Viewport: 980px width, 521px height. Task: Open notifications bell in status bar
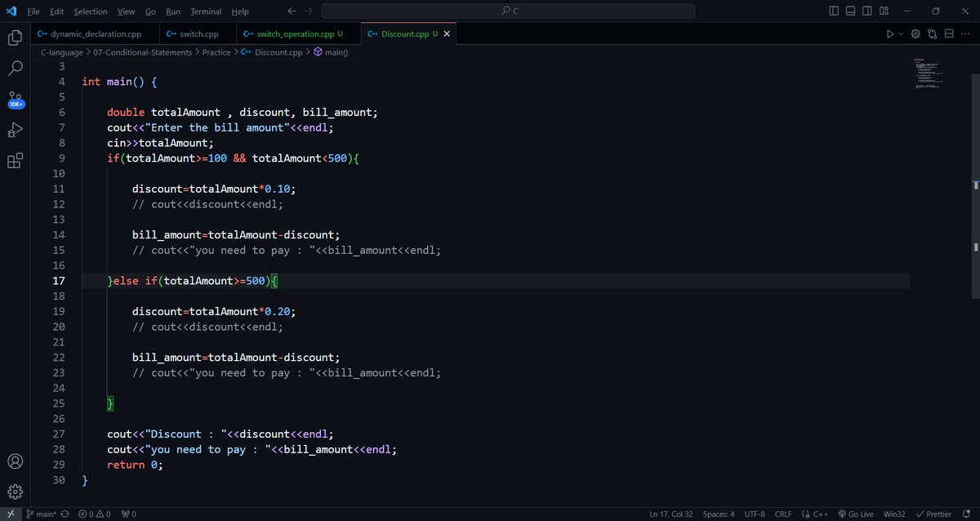(x=968, y=514)
